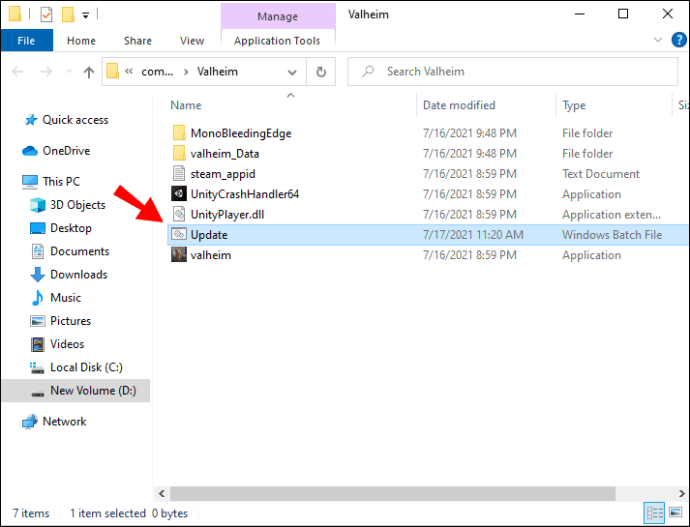Image resolution: width=690 pixels, height=527 pixels.
Task: Click the com... breadcrumb segment
Action: [157, 71]
